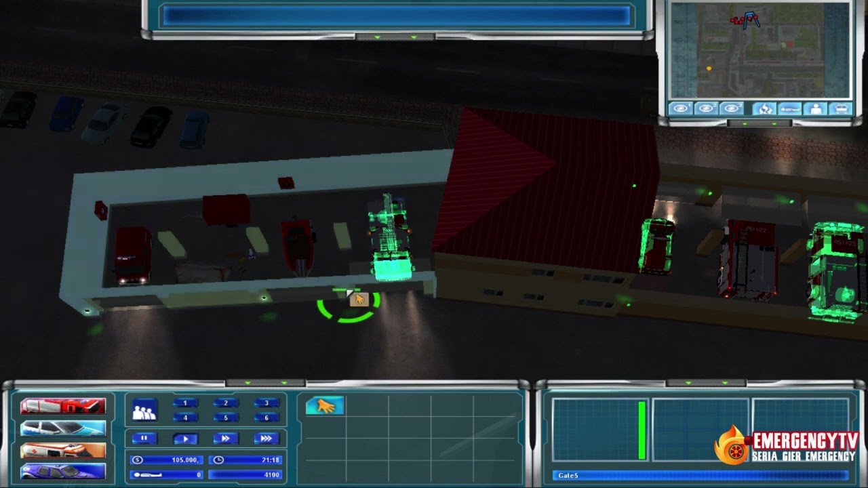Screen dimensions: 868x488
Task: Select unit group 1
Action: point(185,403)
